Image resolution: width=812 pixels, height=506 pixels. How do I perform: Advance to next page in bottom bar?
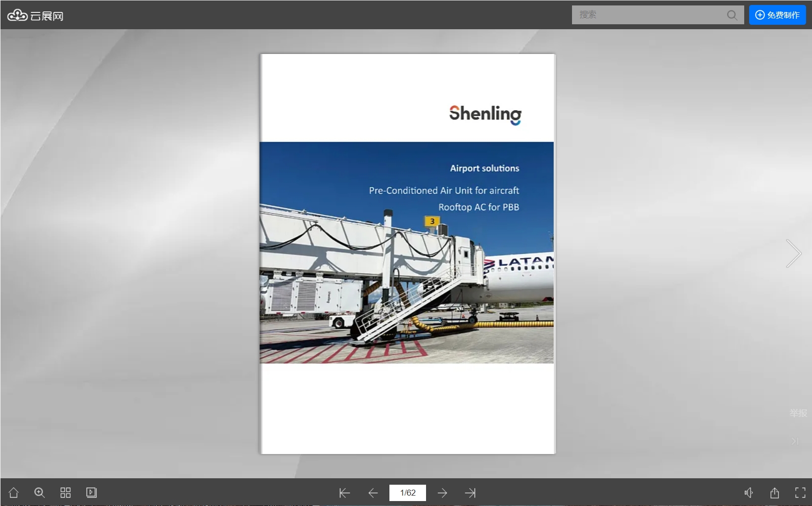coord(442,493)
